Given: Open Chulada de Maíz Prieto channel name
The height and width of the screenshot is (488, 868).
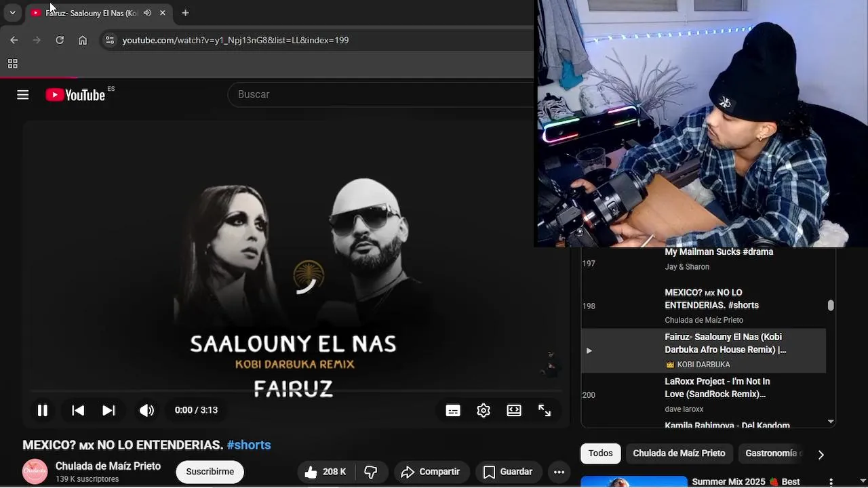Looking at the screenshot, I should [108, 466].
